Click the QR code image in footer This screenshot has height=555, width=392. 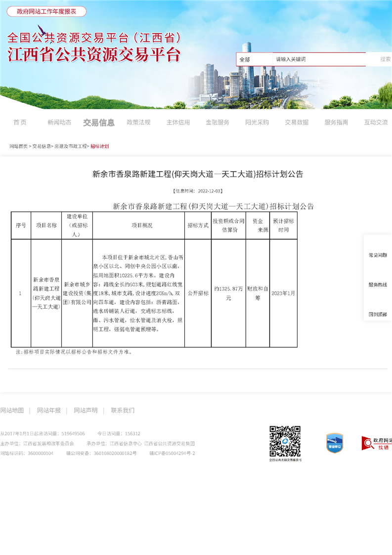tap(285, 441)
